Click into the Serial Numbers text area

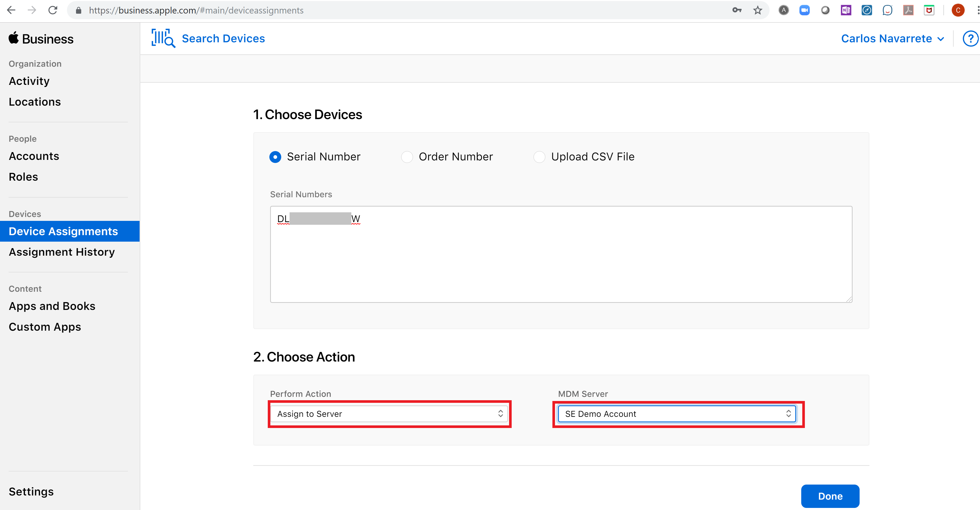coord(561,254)
